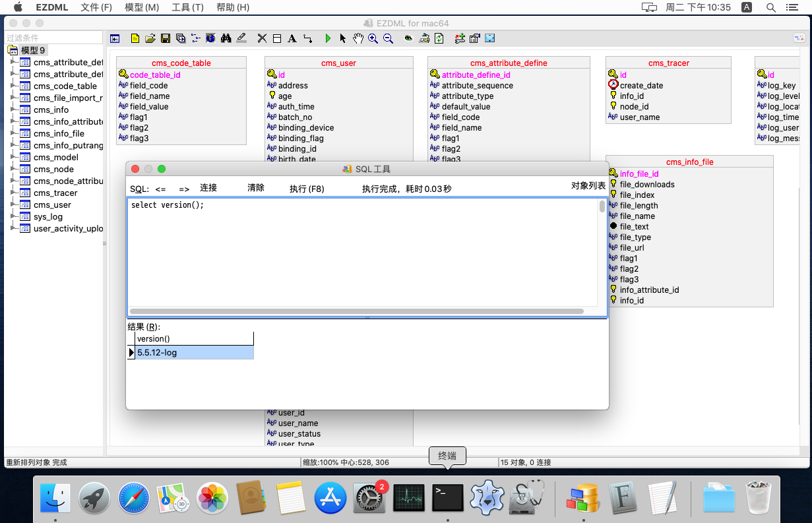Click the eye view toolbar icon
Screen dimensions: 812x523
point(409,39)
